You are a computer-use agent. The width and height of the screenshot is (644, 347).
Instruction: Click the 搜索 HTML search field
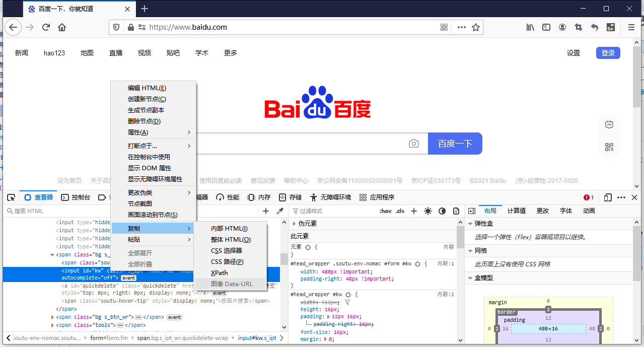click(131, 211)
